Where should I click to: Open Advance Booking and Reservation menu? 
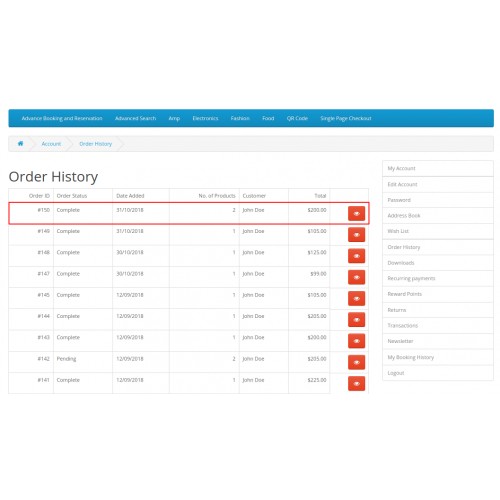pyautogui.click(x=62, y=118)
